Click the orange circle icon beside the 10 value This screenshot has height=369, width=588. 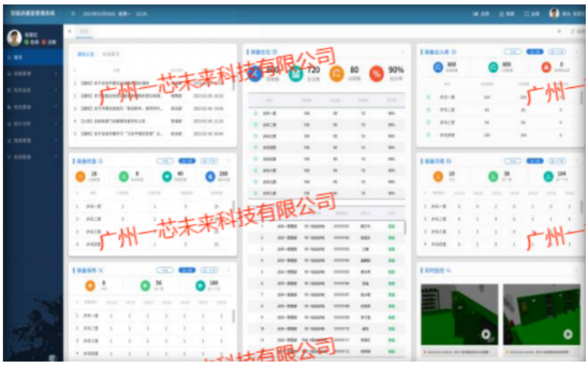[438, 176]
